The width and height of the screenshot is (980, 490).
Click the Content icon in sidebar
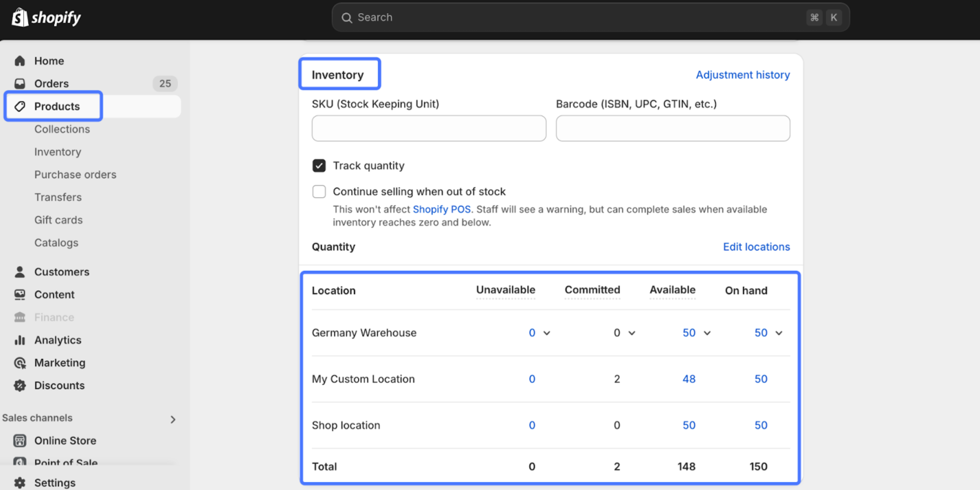click(x=20, y=295)
